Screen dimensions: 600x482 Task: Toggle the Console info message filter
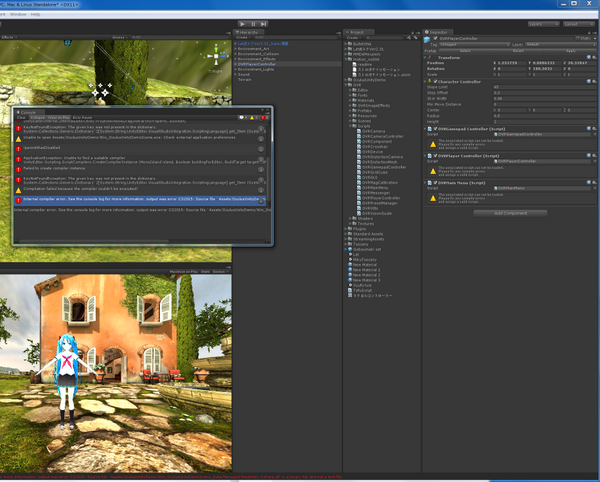pyautogui.click(x=243, y=117)
